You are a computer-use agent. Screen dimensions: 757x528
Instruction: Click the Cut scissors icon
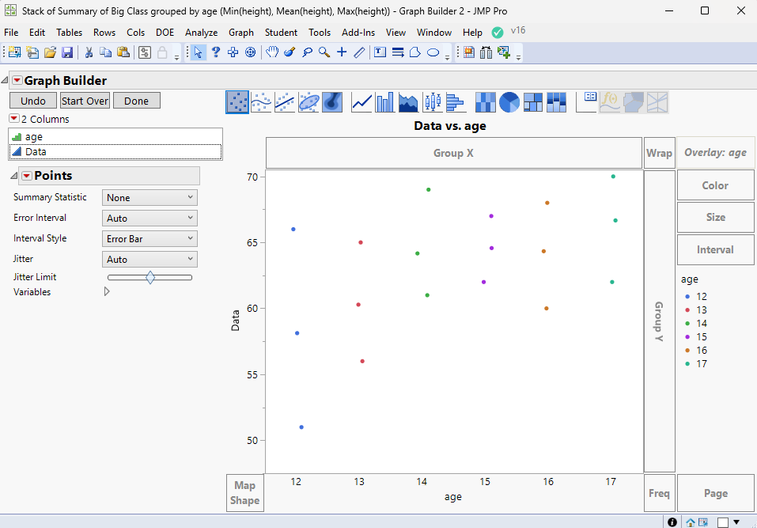(x=88, y=53)
